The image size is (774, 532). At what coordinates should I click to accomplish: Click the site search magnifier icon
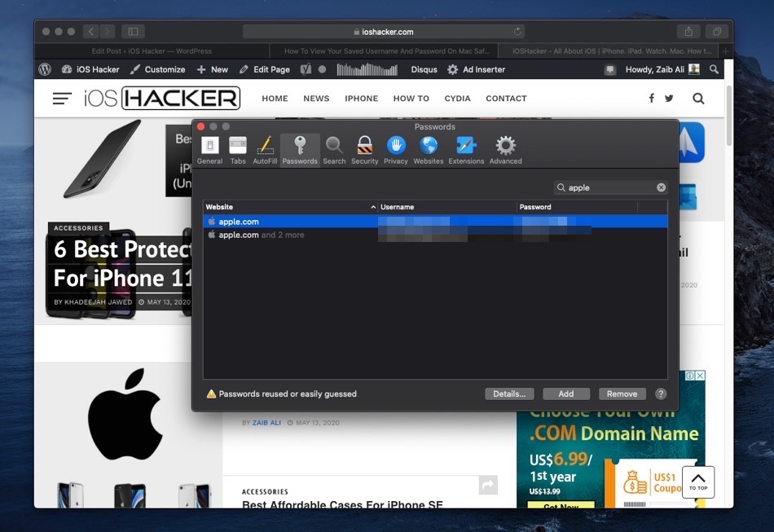[x=698, y=99]
